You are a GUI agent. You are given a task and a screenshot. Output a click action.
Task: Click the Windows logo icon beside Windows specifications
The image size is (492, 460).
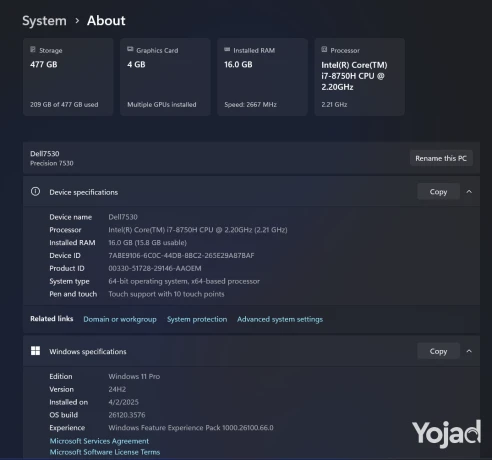35,351
